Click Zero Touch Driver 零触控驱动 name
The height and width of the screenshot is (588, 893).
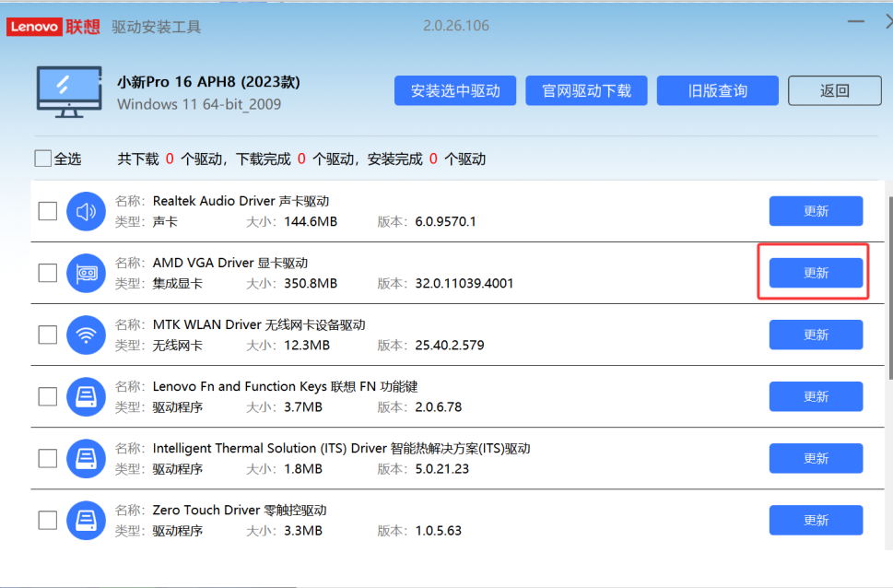point(240,510)
